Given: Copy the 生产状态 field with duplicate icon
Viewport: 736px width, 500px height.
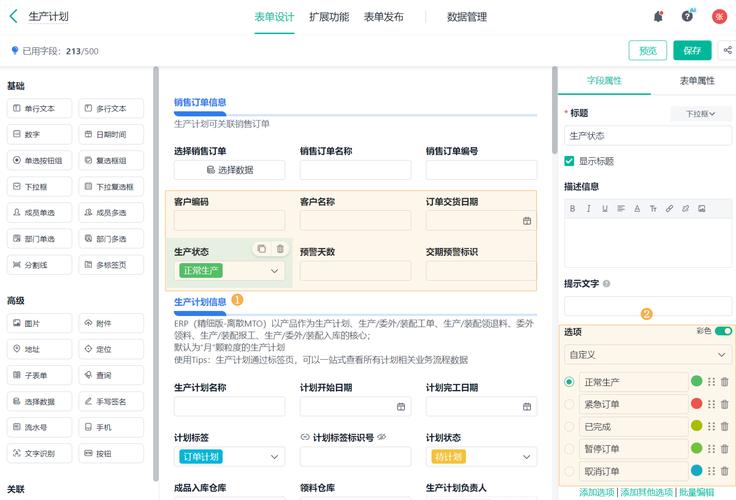Looking at the screenshot, I should coord(262,249).
